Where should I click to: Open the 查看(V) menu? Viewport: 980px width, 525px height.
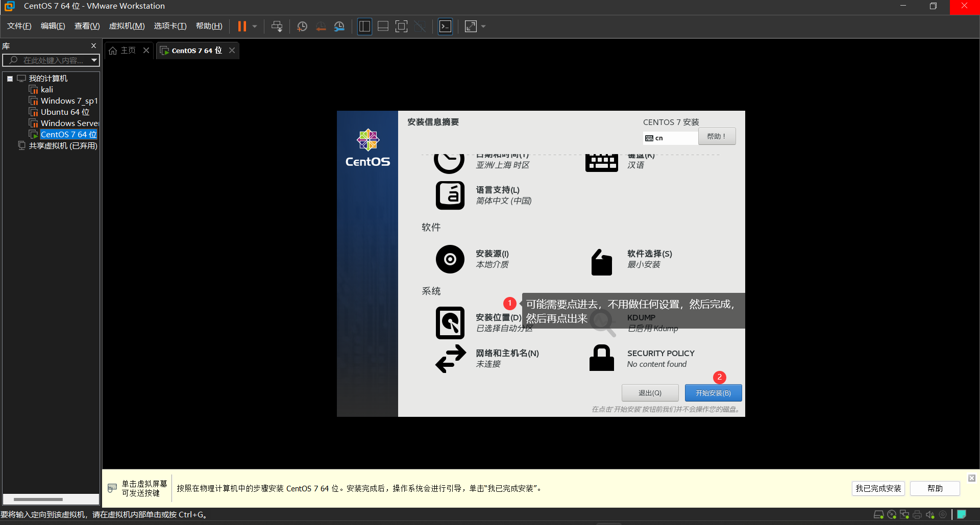tap(87, 26)
